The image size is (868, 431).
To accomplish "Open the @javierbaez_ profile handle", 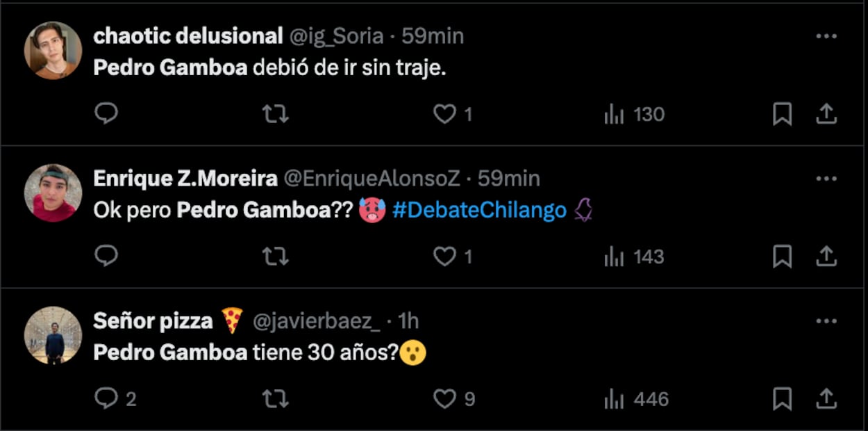I will pyautogui.click(x=315, y=321).
